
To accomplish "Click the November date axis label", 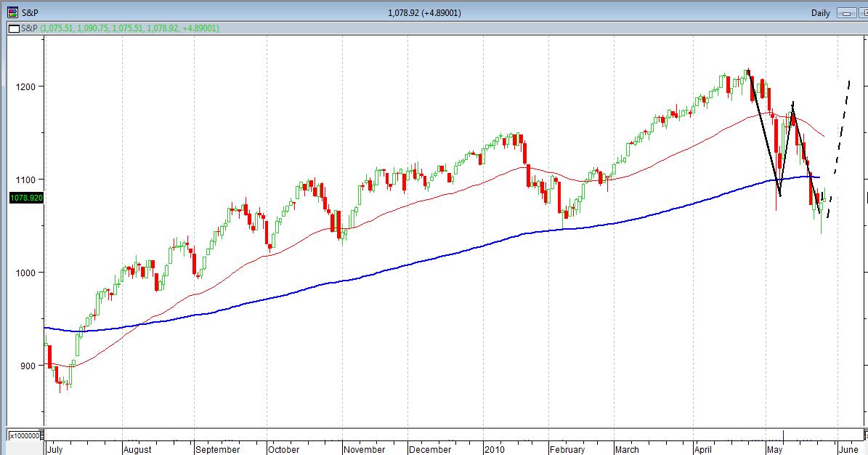I will point(364,449).
